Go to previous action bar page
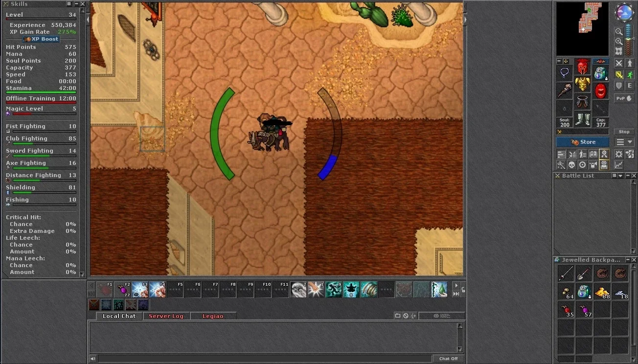This screenshot has height=364, width=638. 91,286
